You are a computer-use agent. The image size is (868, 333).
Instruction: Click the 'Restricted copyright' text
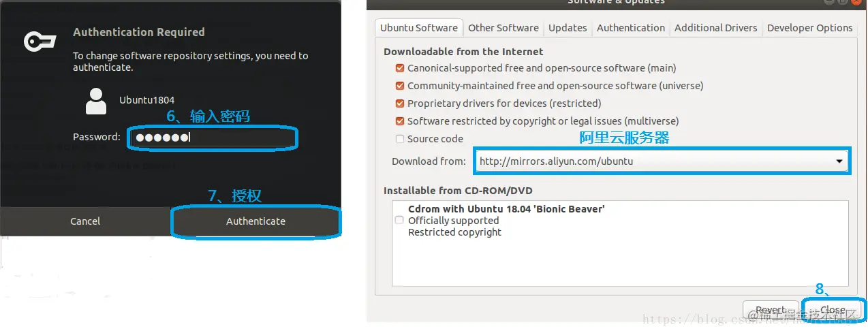[454, 232]
